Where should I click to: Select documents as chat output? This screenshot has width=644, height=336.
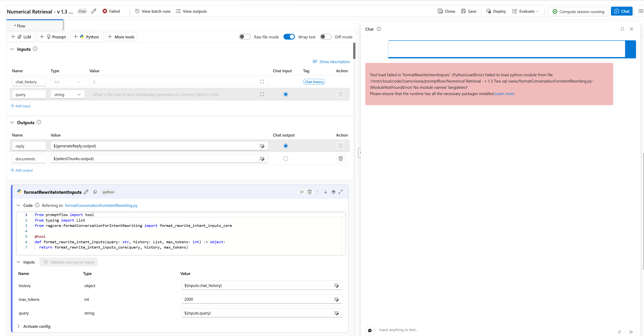tap(286, 158)
